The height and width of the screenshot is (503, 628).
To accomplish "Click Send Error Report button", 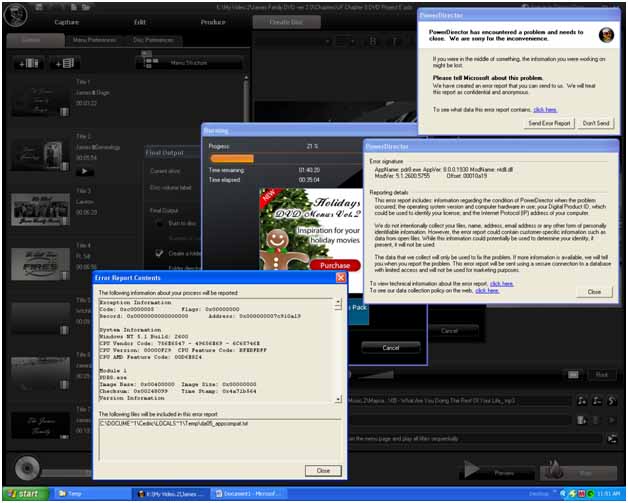I will coord(549,123).
